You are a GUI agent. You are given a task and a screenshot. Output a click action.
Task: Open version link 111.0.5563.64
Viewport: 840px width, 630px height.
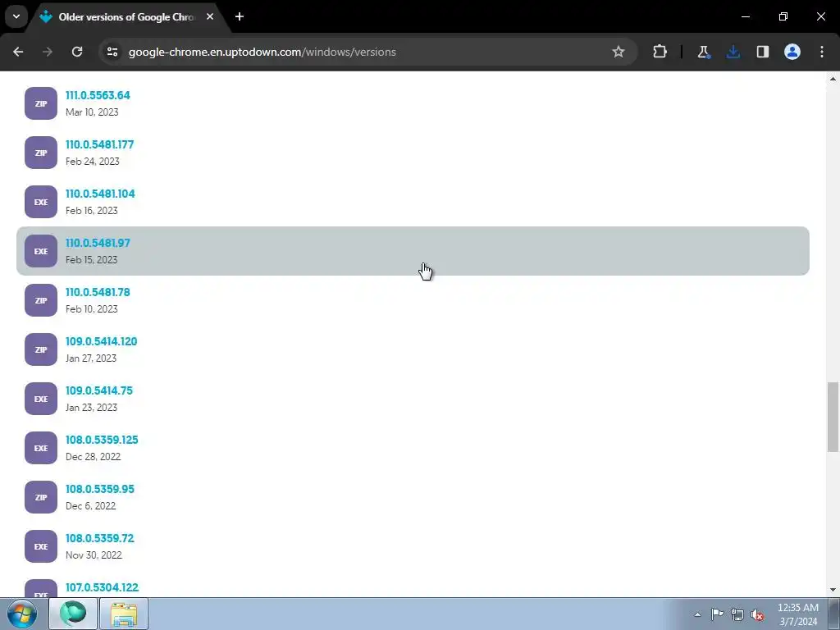pos(98,95)
